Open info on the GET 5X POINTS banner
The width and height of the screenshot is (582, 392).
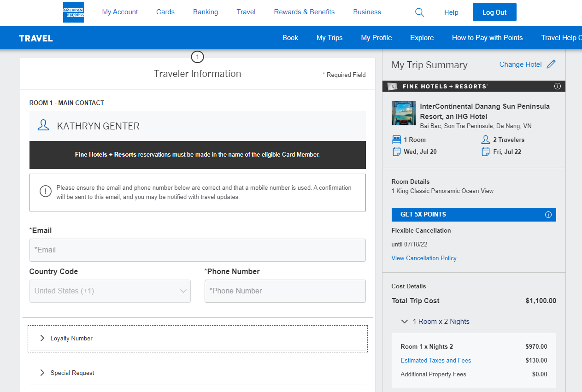click(x=548, y=214)
